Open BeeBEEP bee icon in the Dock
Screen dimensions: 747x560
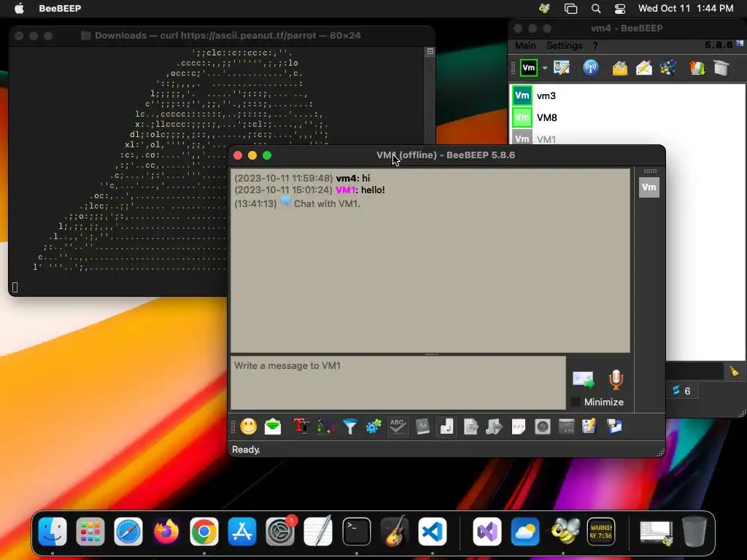(x=564, y=532)
